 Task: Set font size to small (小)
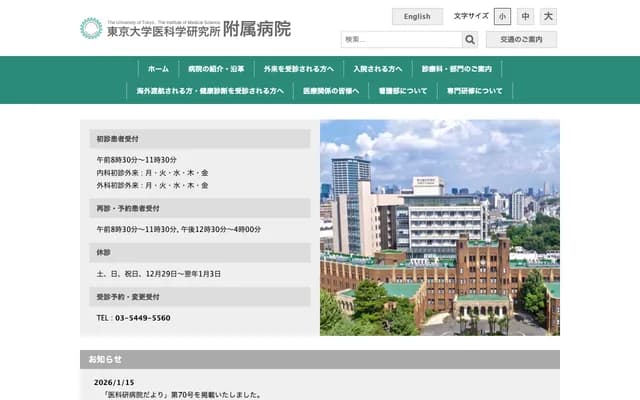pos(502,17)
